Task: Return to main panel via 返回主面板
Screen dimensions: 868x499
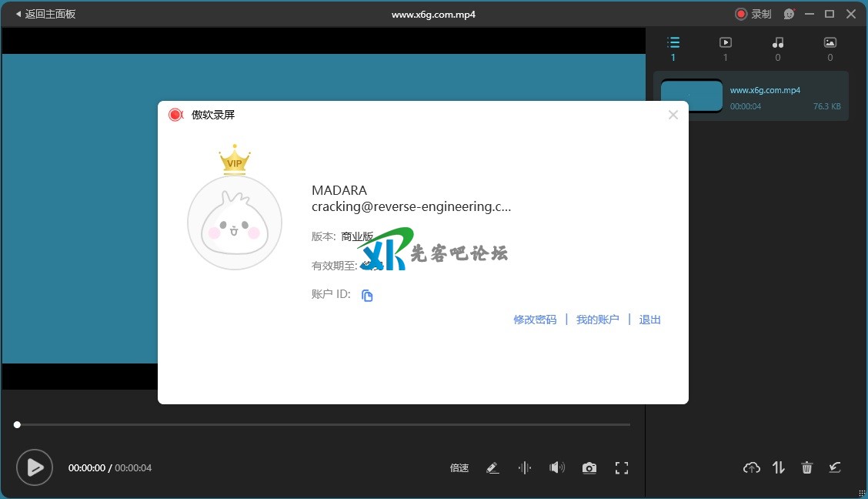Action: [x=45, y=14]
